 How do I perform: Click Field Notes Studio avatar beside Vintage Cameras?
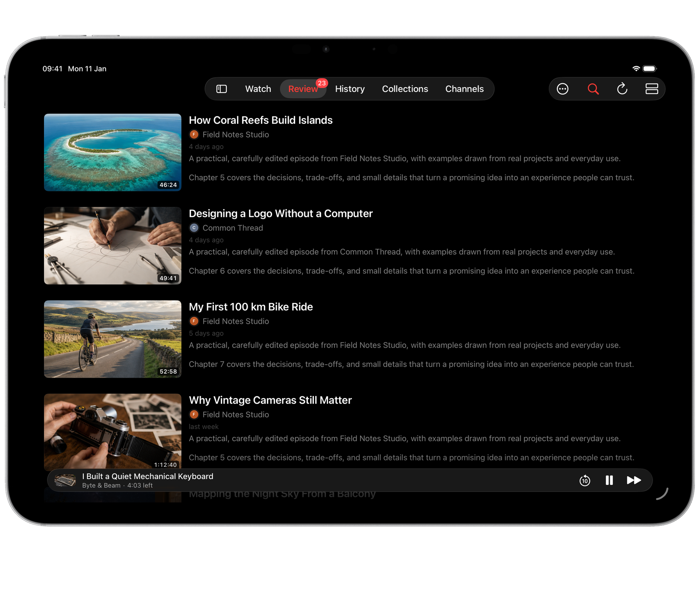194,414
